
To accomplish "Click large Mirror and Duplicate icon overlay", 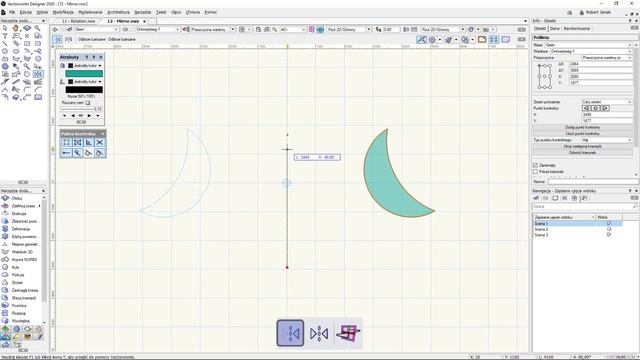I will coord(319,333).
